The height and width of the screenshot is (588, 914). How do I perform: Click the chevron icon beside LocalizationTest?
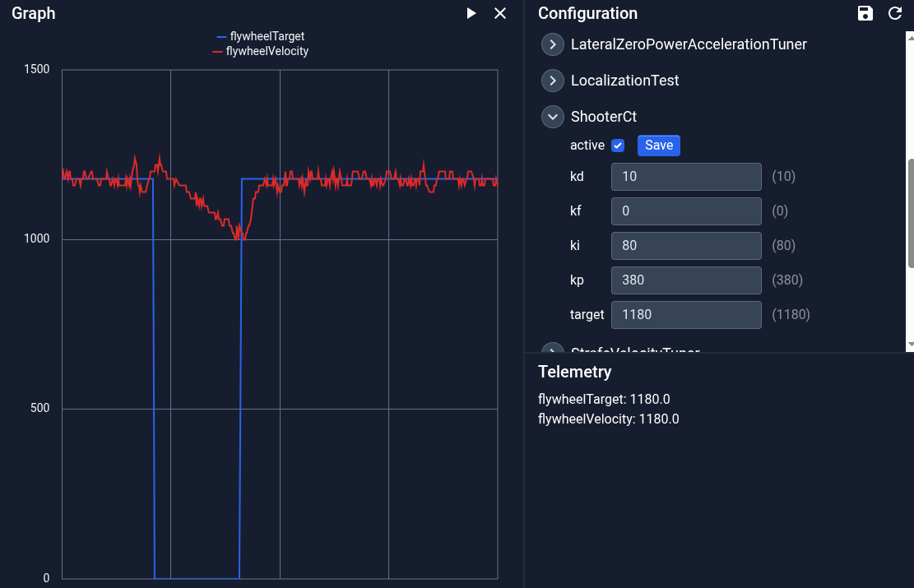tap(552, 80)
